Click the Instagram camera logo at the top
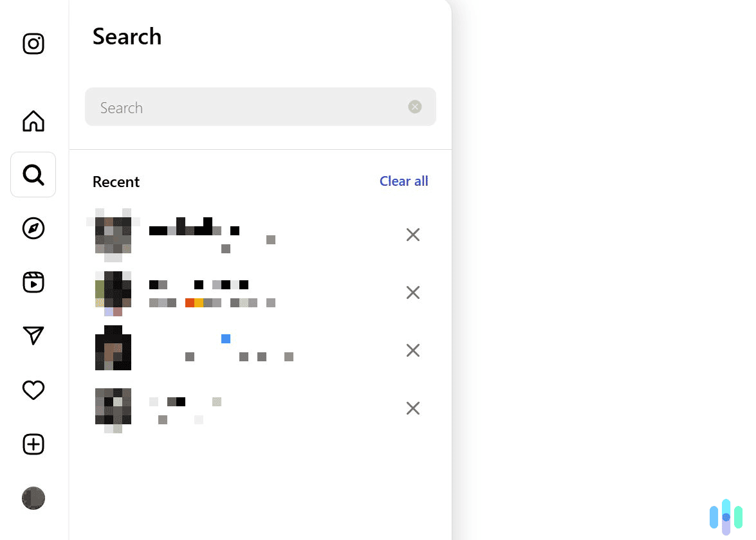 point(33,44)
